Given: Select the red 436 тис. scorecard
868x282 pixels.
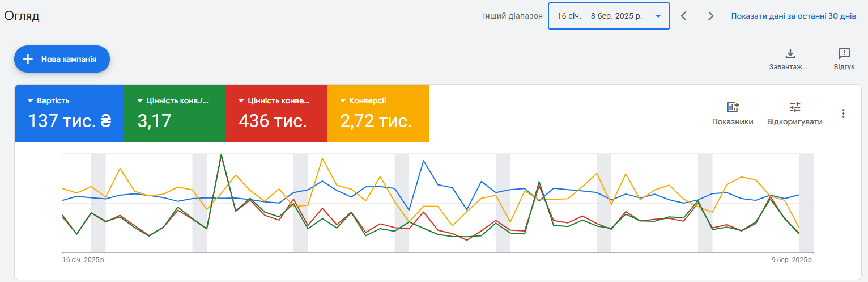Looking at the screenshot, I should pyautogui.click(x=276, y=113).
